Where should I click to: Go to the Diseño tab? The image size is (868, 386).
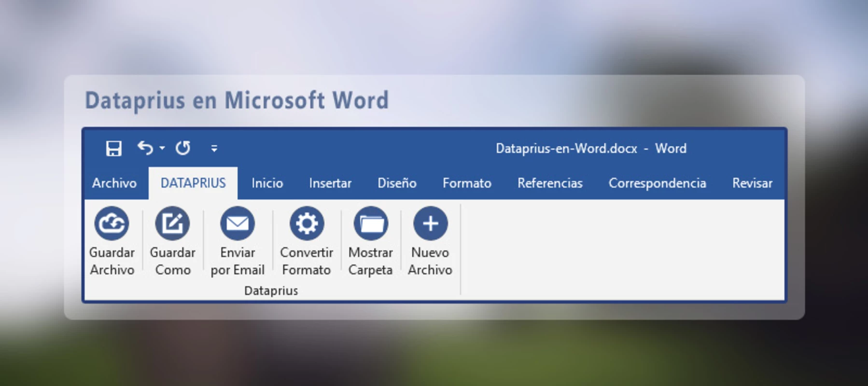pos(397,183)
